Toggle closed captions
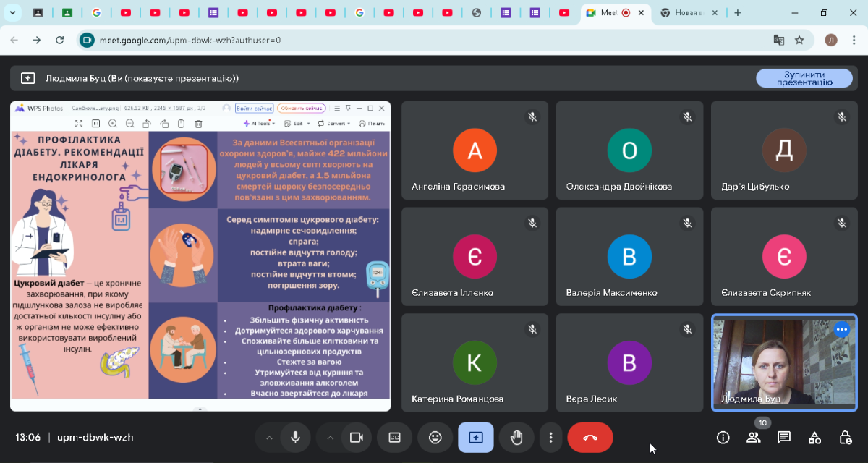The image size is (868, 463). (x=394, y=438)
